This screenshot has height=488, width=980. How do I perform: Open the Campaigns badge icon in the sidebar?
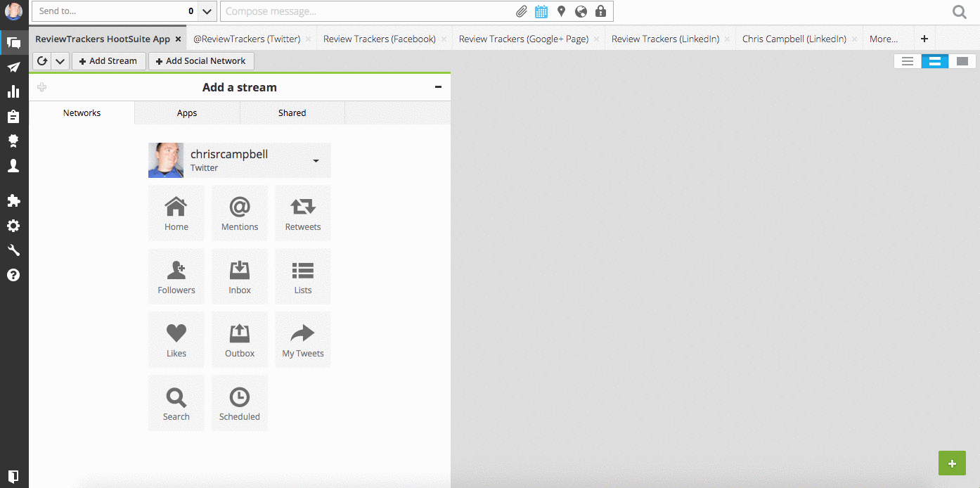(13, 141)
